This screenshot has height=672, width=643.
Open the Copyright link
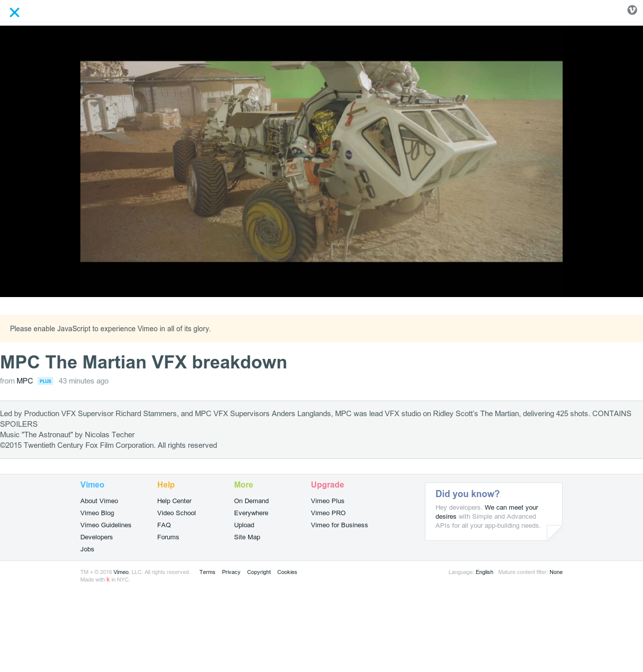(259, 572)
